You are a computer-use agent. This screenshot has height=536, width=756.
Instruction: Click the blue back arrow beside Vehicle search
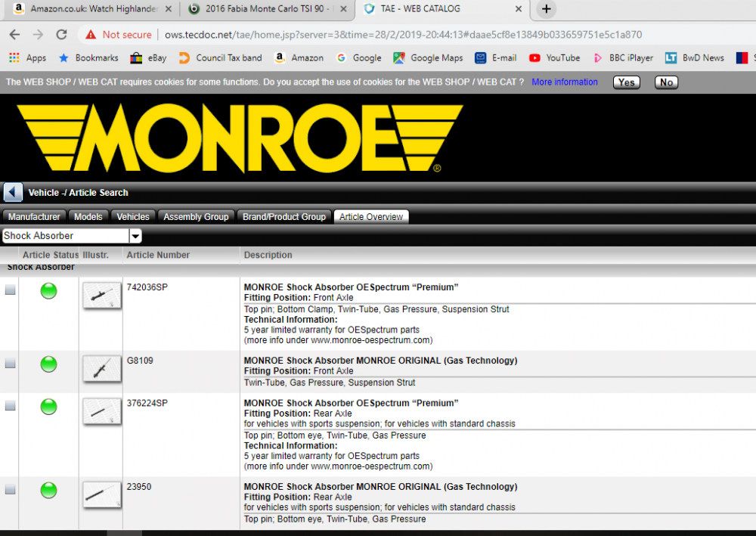[x=13, y=192]
